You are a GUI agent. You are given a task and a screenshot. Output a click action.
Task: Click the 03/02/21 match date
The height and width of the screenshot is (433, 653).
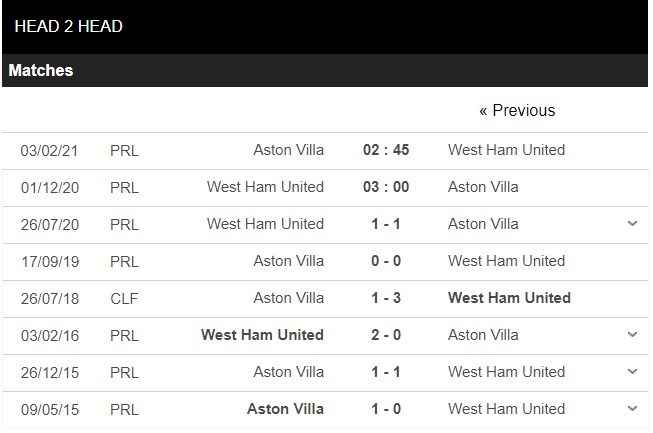point(49,150)
